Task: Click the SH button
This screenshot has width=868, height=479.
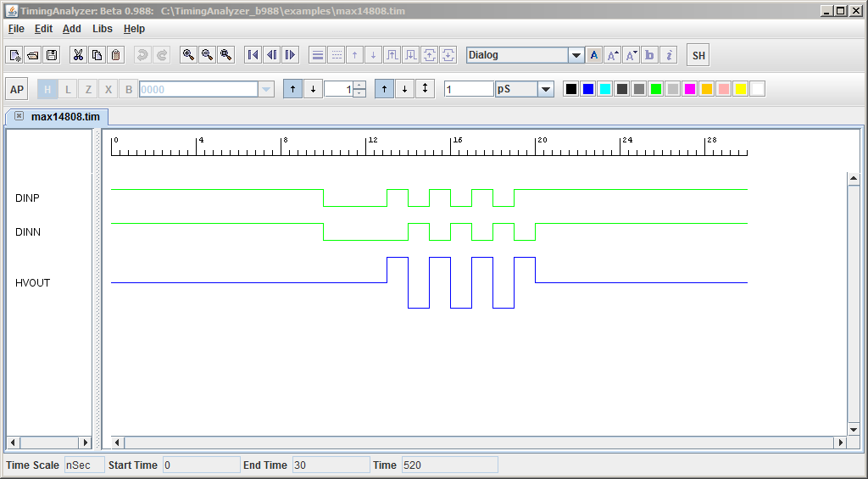Action: point(698,55)
